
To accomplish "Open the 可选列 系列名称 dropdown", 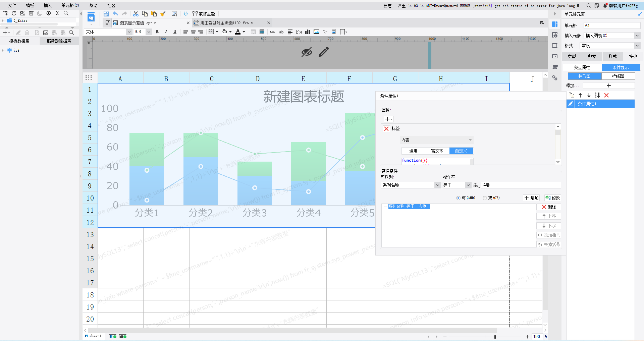I will pyautogui.click(x=437, y=185).
